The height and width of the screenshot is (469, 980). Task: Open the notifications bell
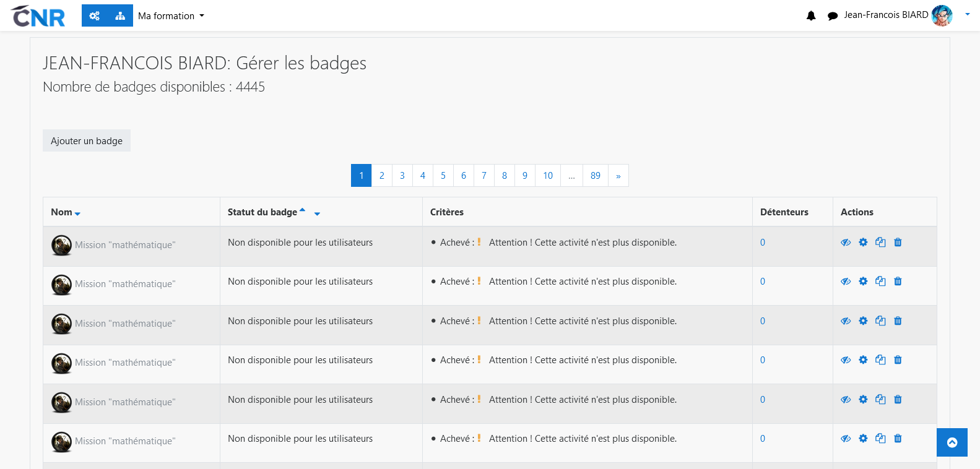(811, 15)
